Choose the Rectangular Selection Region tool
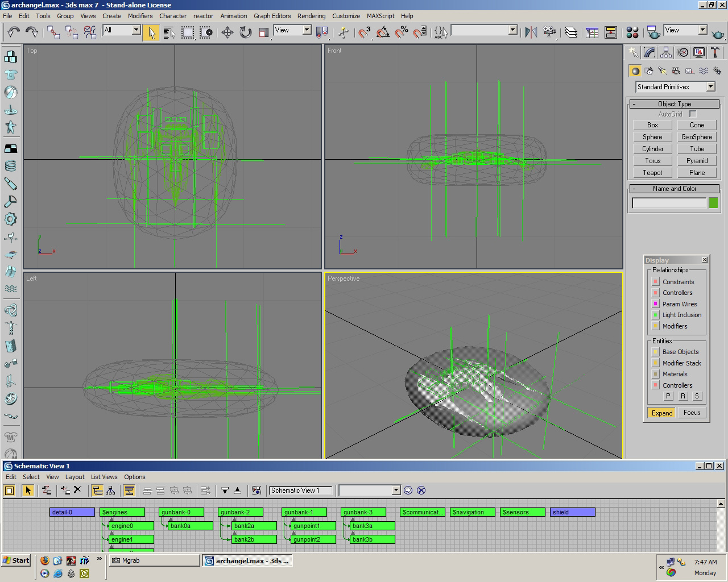This screenshot has width=728, height=582. coord(188,32)
